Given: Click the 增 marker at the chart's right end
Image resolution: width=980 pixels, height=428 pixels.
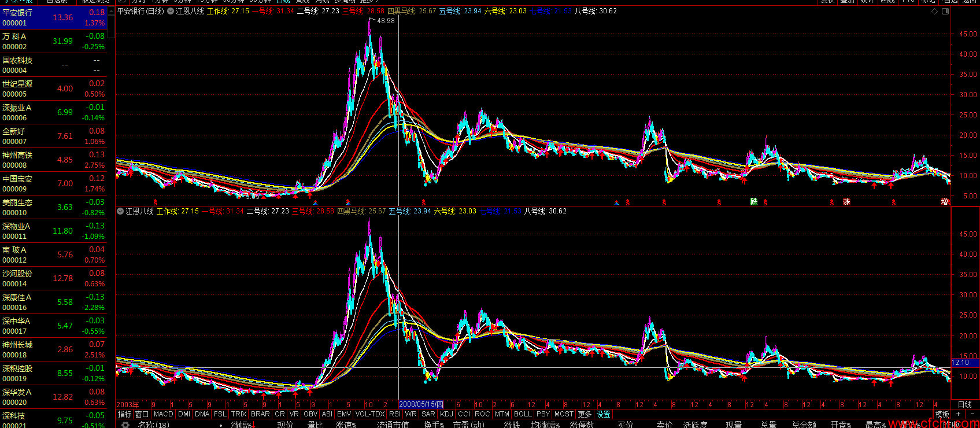Looking at the screenshot, I should [945, 202].
